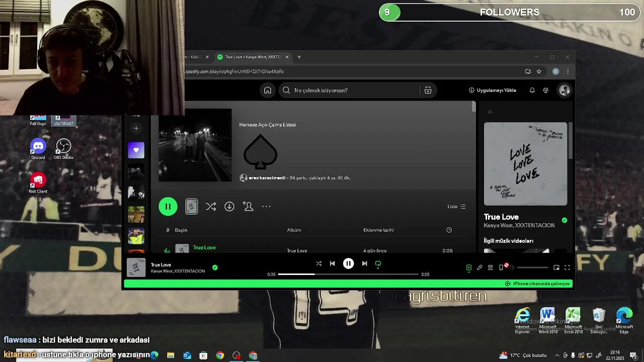Screen dimensions: 644x362
Task: Skip to the next track
Action: 364,263
